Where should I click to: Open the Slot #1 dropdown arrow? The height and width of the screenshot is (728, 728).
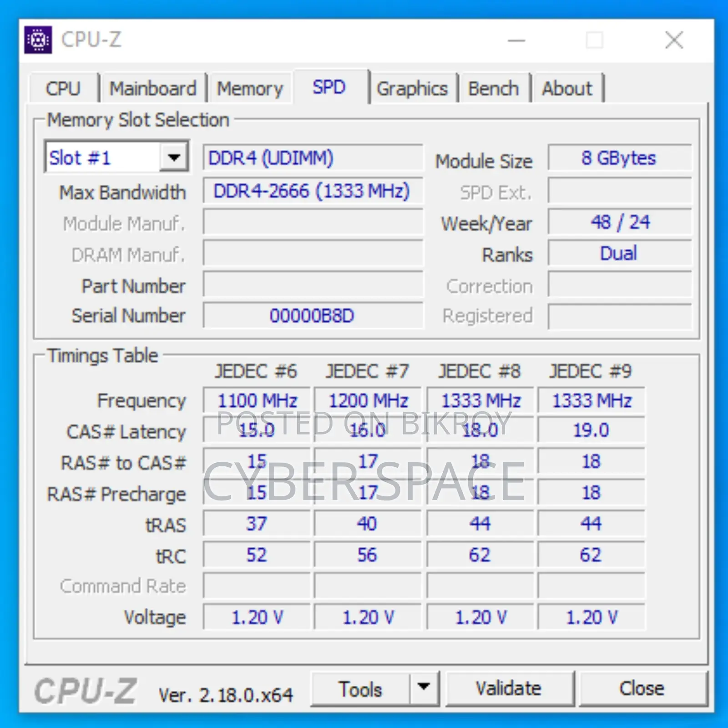(x=173, y=157)
